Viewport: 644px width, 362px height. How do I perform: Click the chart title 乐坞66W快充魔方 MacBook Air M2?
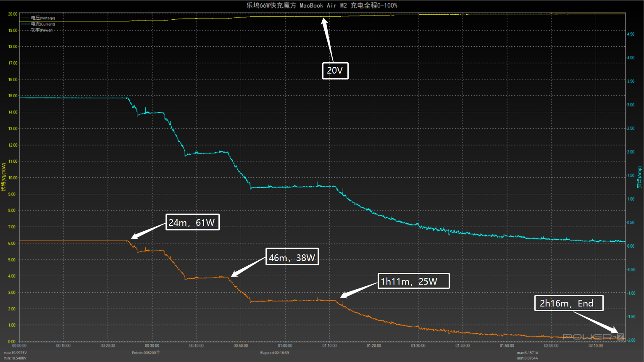coord(297,5)
